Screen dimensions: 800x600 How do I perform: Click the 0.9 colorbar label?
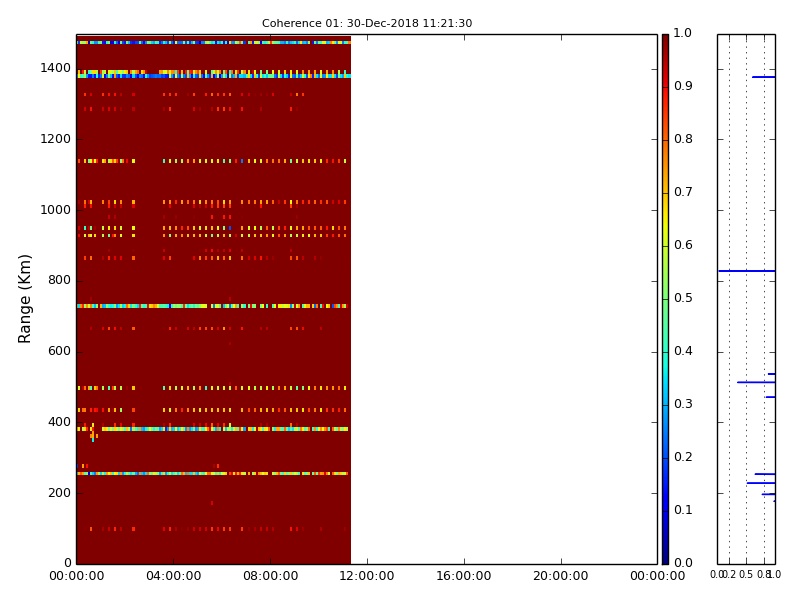[683, 86]
